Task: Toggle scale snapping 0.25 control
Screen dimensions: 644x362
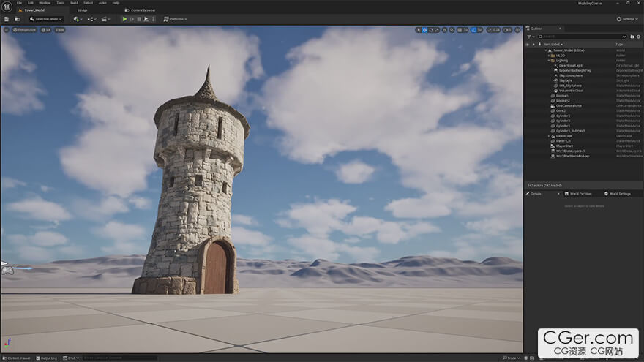Action: [493, 30]
